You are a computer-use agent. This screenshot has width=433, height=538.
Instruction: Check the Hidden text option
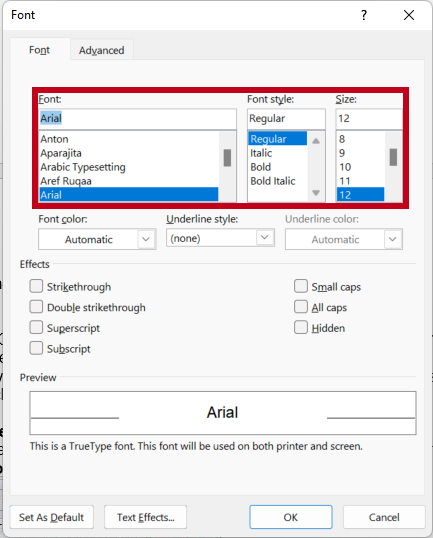click(x=301, y=327)
